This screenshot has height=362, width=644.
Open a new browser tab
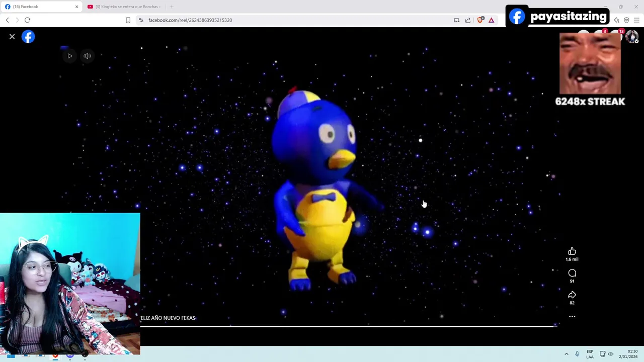172,7
